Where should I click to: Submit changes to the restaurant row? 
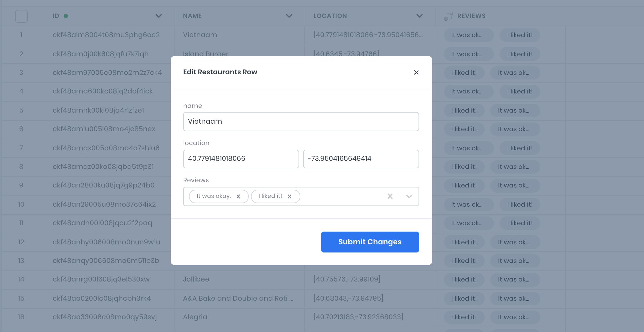370,242
